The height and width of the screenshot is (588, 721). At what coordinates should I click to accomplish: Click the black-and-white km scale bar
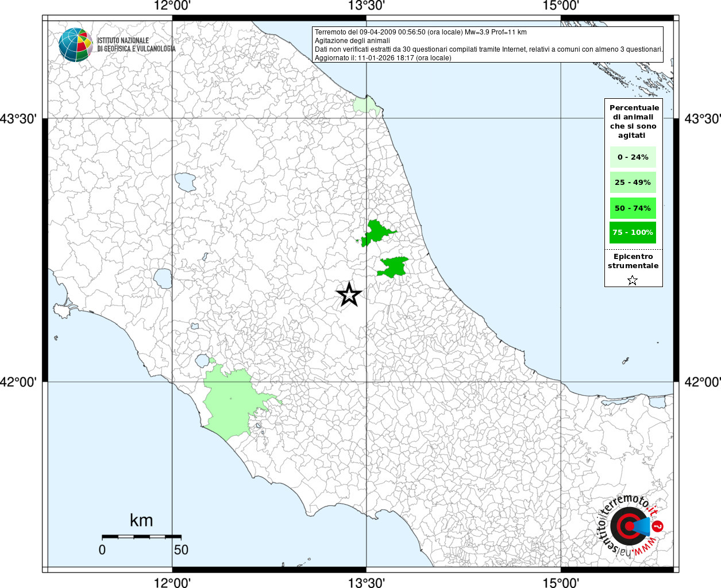click(141, 536)
